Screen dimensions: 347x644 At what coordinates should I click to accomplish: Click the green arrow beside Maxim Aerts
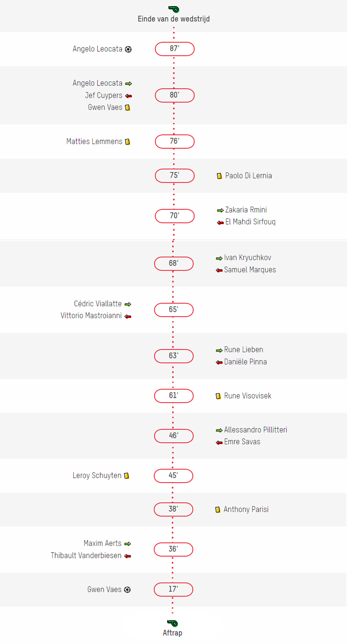[128, 544]
